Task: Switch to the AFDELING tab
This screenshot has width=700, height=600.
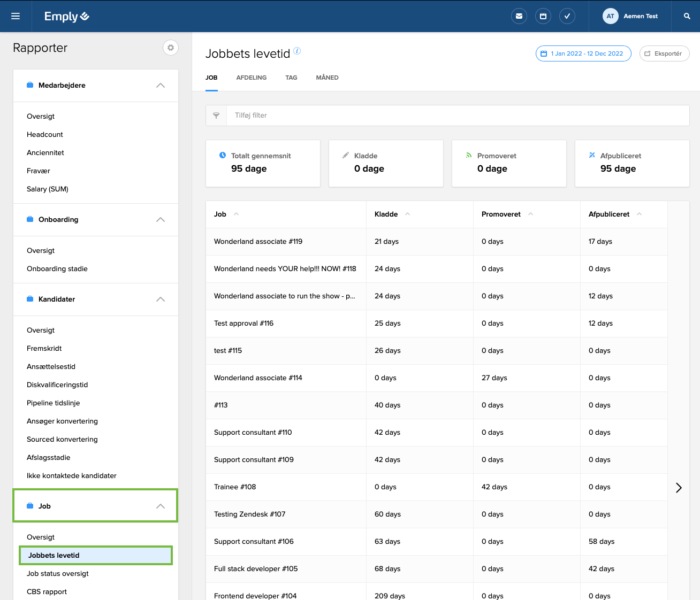Action: 251,78
